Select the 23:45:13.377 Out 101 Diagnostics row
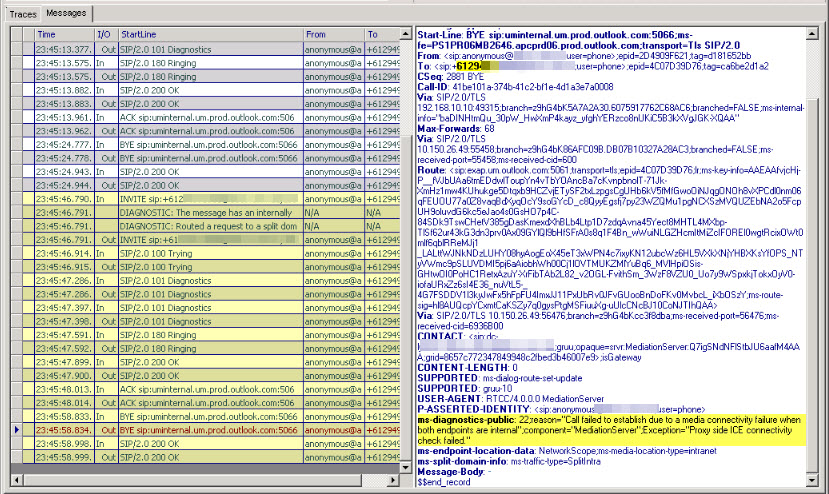 tap(206, 49)
